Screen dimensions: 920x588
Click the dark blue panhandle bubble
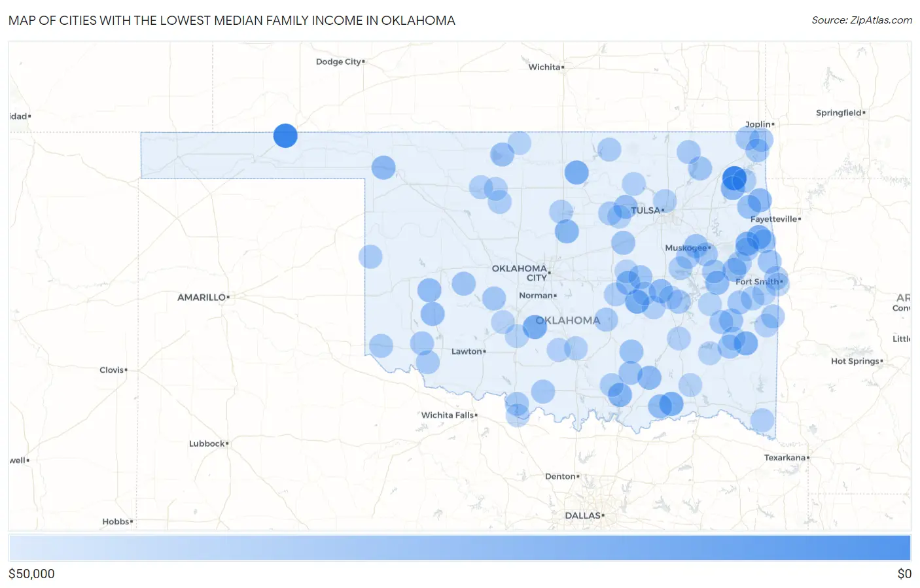pyautogui.click(x=285, y=136)
